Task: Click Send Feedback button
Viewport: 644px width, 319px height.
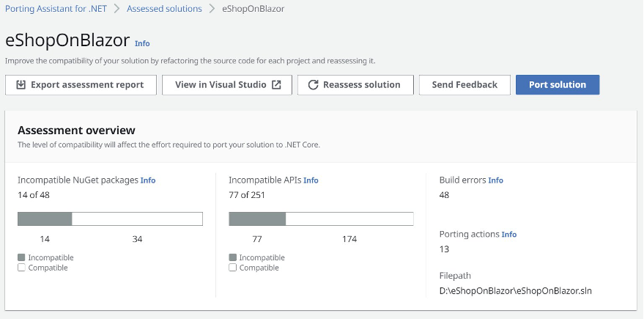Action: pos(465,84)
